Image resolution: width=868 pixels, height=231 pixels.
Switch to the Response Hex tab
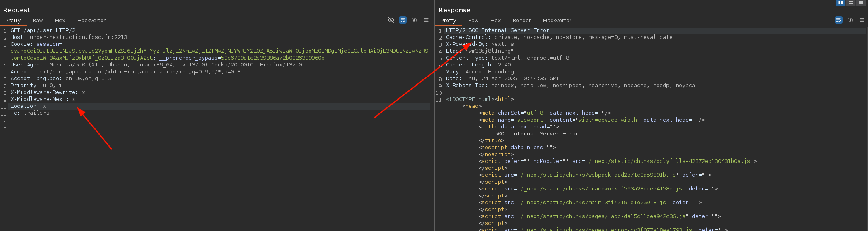(495, 20)
